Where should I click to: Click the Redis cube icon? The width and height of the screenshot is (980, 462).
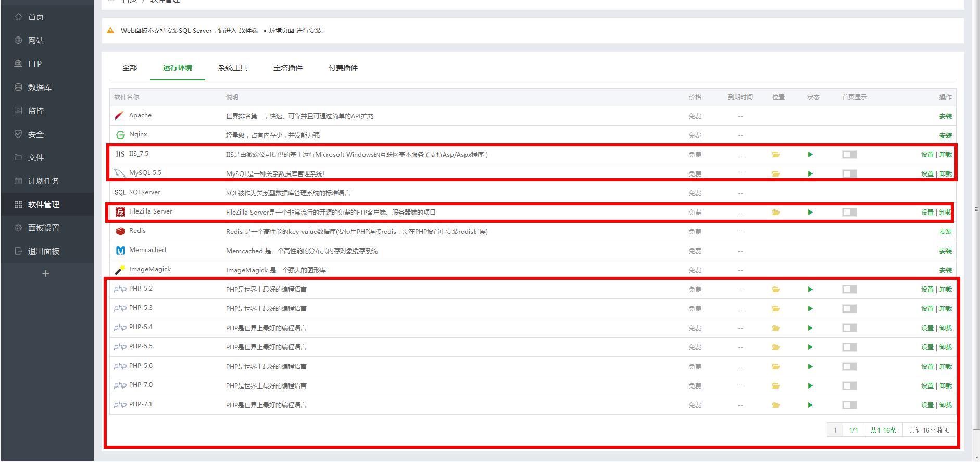(120, 231)
